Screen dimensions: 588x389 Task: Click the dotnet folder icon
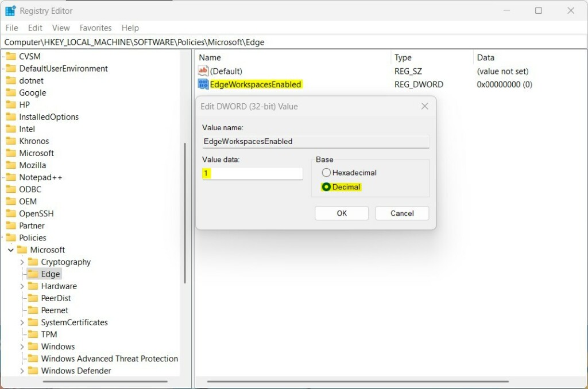point(11,80)
